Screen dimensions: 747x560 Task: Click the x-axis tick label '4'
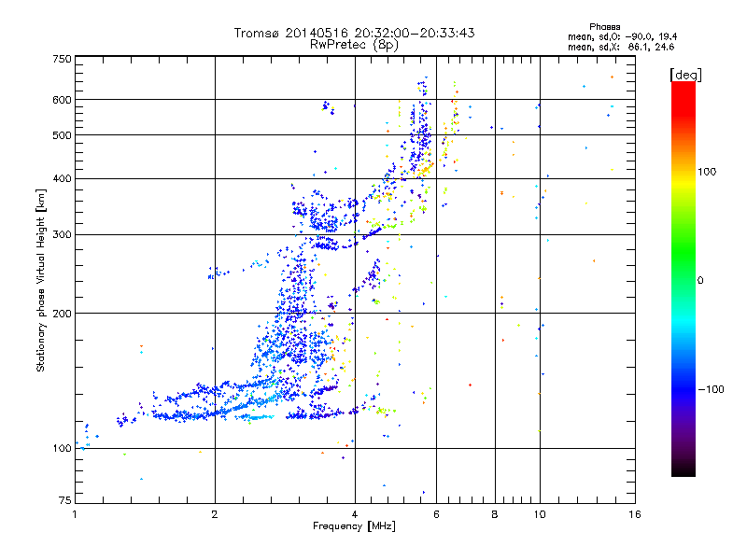tap(355, 514)
